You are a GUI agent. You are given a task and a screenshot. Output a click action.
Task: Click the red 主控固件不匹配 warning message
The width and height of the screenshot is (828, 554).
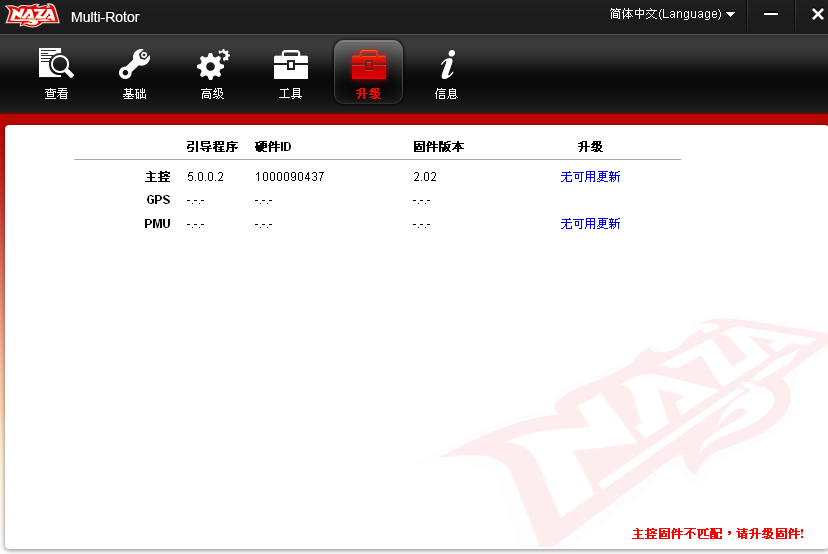(x=718, y=533)
